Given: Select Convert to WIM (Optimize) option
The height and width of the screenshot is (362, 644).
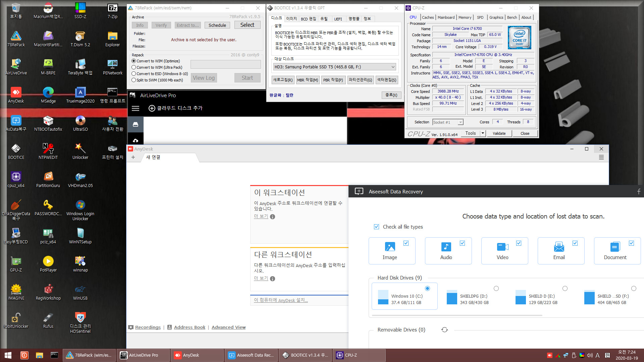Looking at the screenshot, I should click(133, 61).
